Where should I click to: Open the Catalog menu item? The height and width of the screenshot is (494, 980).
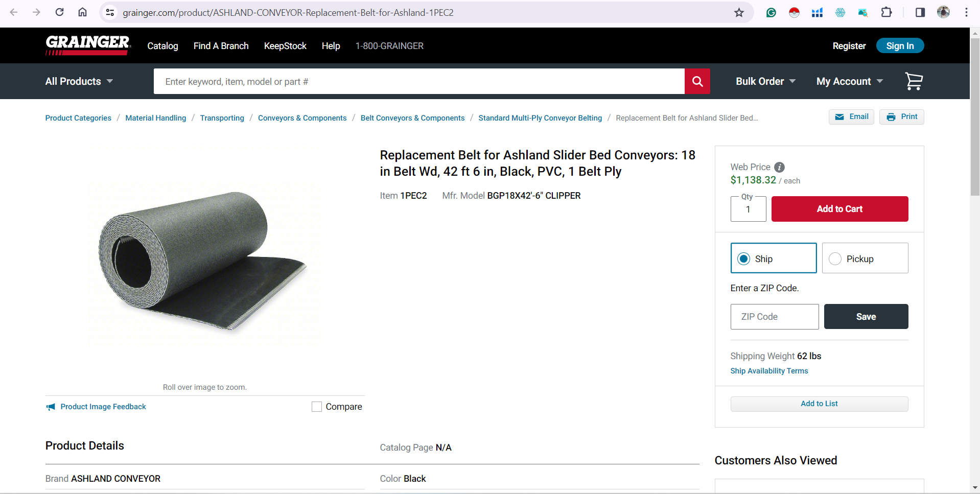[x=162, y=46]
